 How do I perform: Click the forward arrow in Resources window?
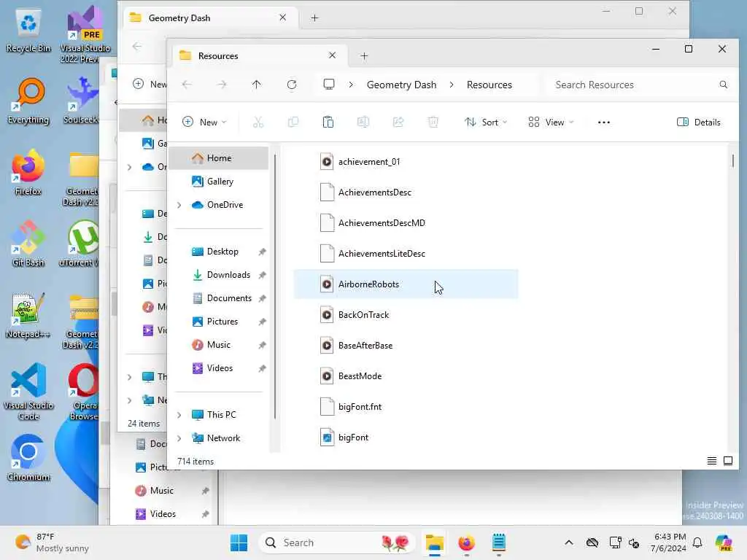[x=222, y=85]
